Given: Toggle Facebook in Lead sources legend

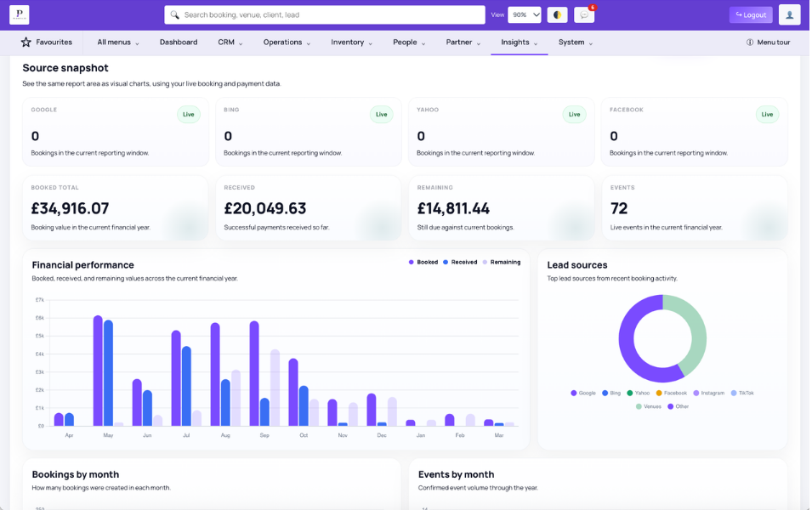Looking at the screenshot, I should [x=671, y=394].
